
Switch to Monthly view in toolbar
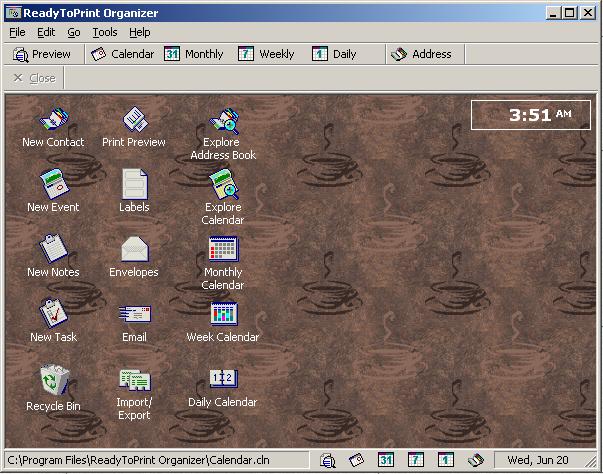(194, 54)
